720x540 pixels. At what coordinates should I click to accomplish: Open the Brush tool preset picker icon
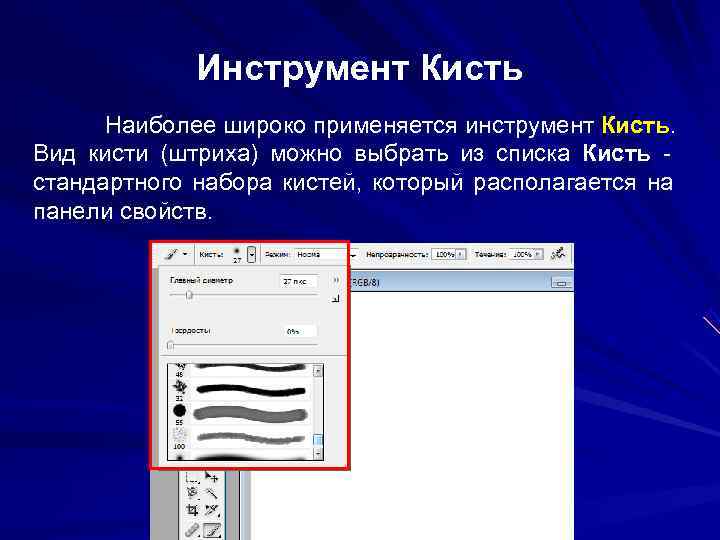172,254
